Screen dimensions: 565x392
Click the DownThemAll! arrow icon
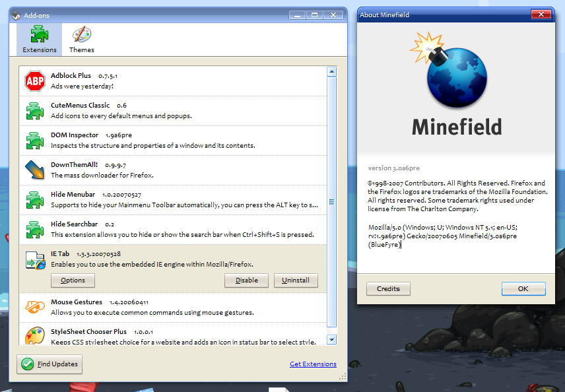point(34,170)
